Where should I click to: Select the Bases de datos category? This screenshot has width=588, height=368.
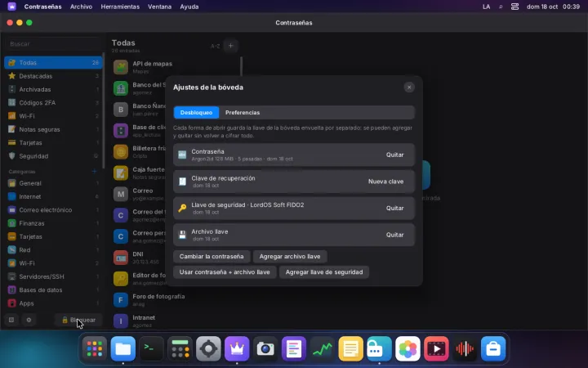pyautogui.click(x=53, y=289)
